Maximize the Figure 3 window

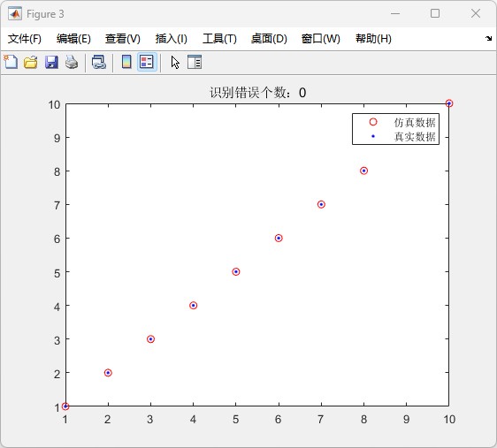pyautogui.click(x=435, y=13)
